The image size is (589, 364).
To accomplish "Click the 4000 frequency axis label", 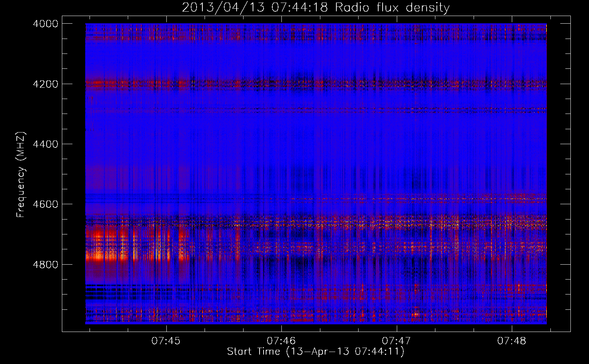I will [x=46, y=24].
